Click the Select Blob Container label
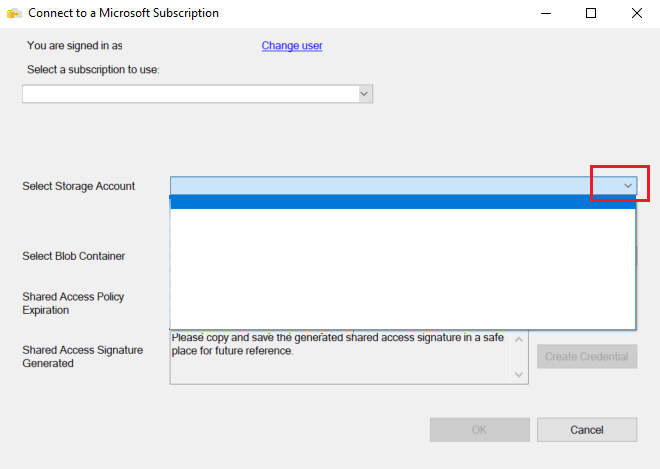 74,256
